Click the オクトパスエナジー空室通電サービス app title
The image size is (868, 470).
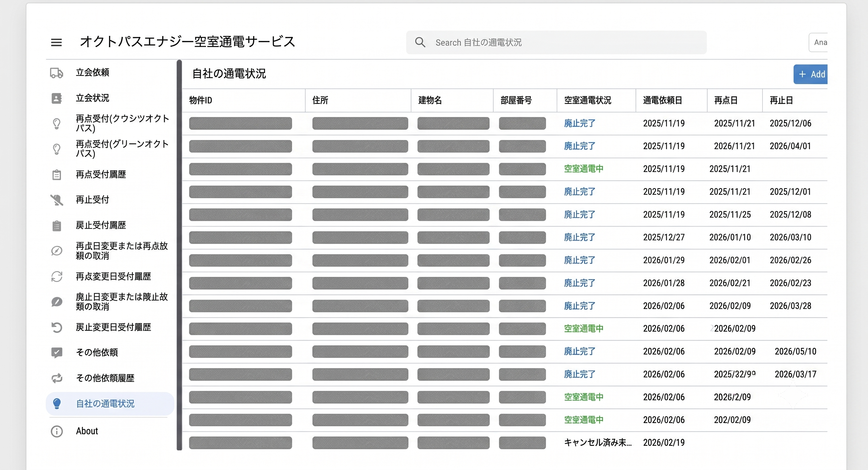(x=187, y=42)
